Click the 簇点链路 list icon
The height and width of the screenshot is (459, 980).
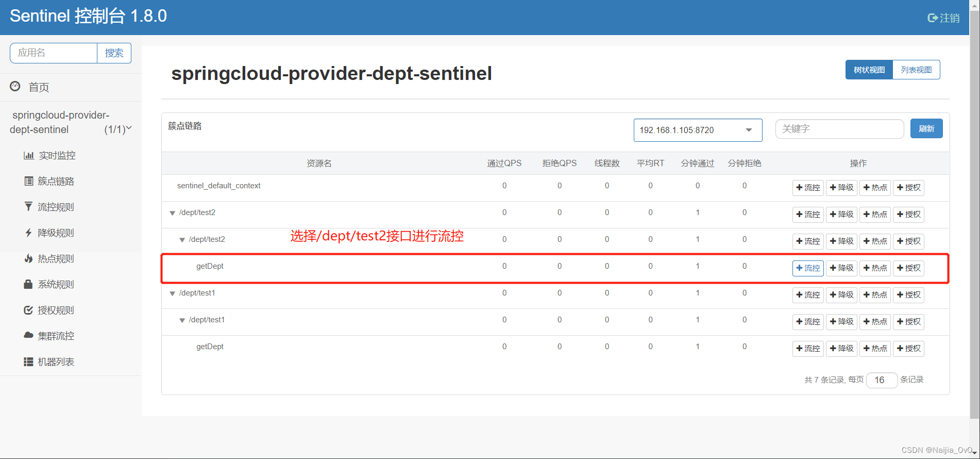pos(29,181)
